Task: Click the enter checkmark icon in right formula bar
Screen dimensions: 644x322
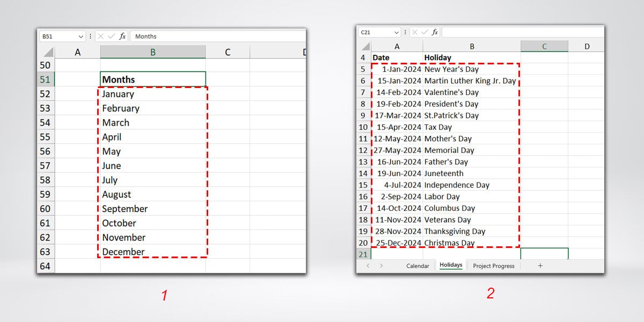Action: (x=425, y=32)
